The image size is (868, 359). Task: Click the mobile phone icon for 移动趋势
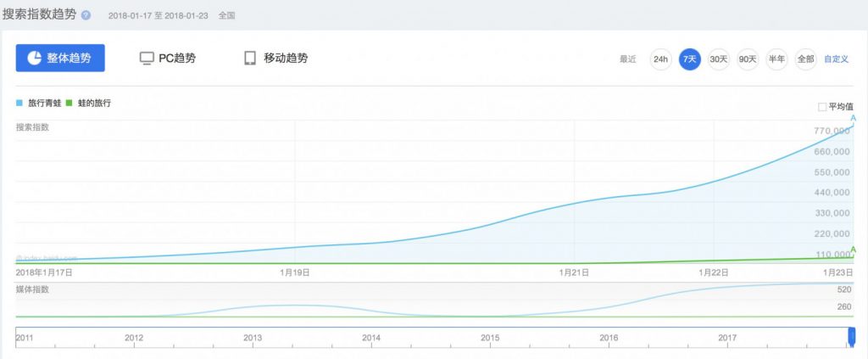click(x=250, y=59)
